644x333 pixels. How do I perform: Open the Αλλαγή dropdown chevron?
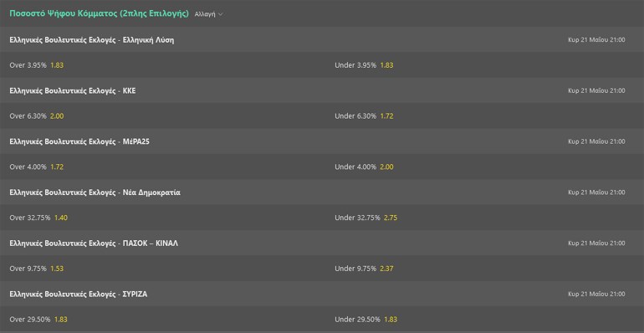pos(221,14)
